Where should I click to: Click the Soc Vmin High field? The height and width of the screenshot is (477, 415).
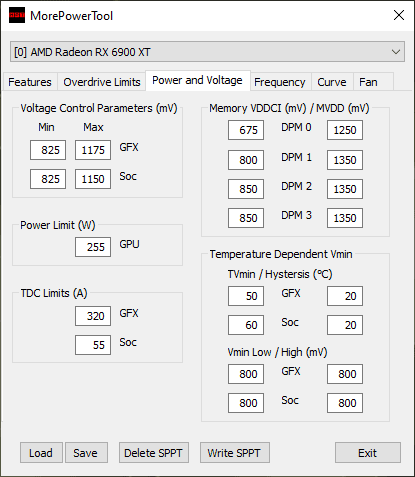click(345, 403)
